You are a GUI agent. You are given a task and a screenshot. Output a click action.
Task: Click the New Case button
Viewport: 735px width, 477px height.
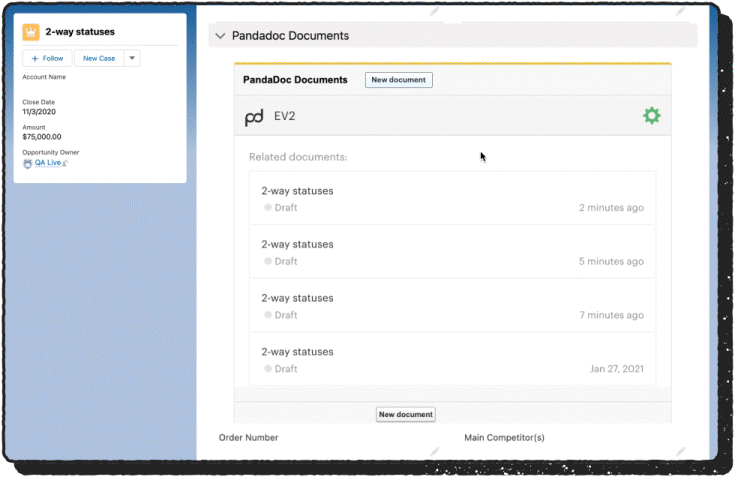(x=99, y=58)
